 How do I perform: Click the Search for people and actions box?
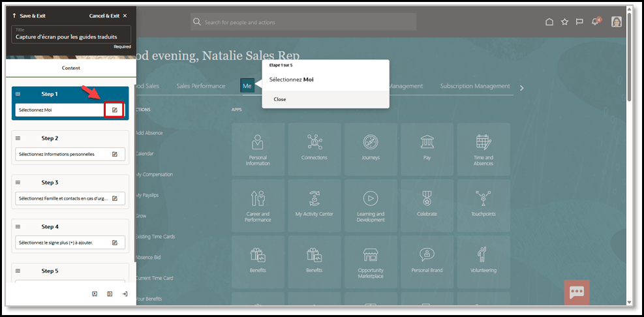click(x=303, y=22)
